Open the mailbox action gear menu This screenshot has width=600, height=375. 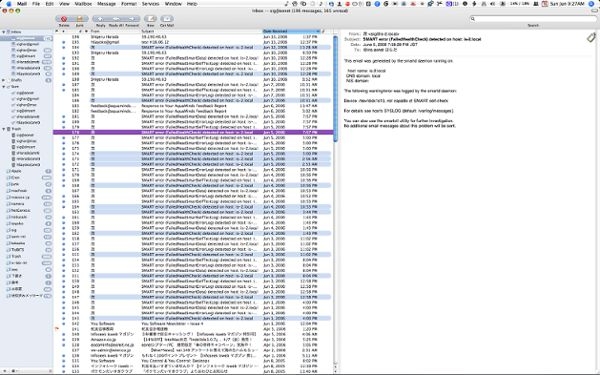pos(14,371)
